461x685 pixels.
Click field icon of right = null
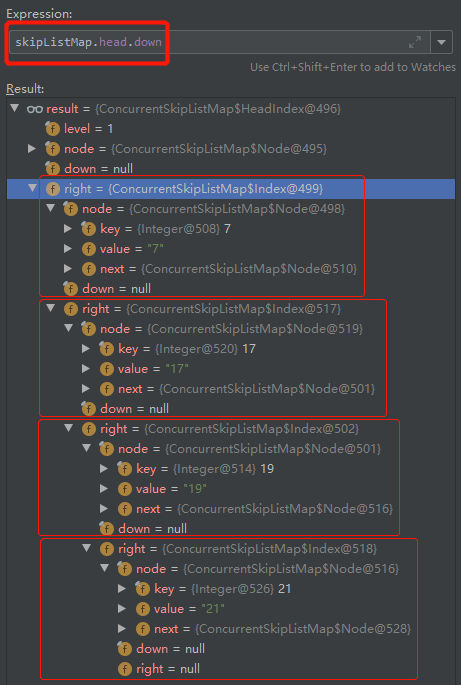tap(125, 669)
